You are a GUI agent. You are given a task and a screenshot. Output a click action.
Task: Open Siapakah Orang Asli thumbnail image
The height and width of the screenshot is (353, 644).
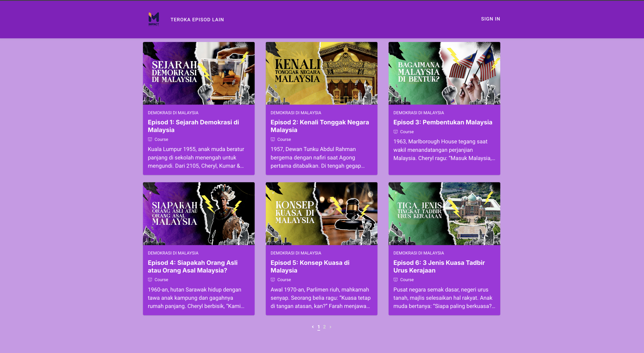tap(198, 214)
